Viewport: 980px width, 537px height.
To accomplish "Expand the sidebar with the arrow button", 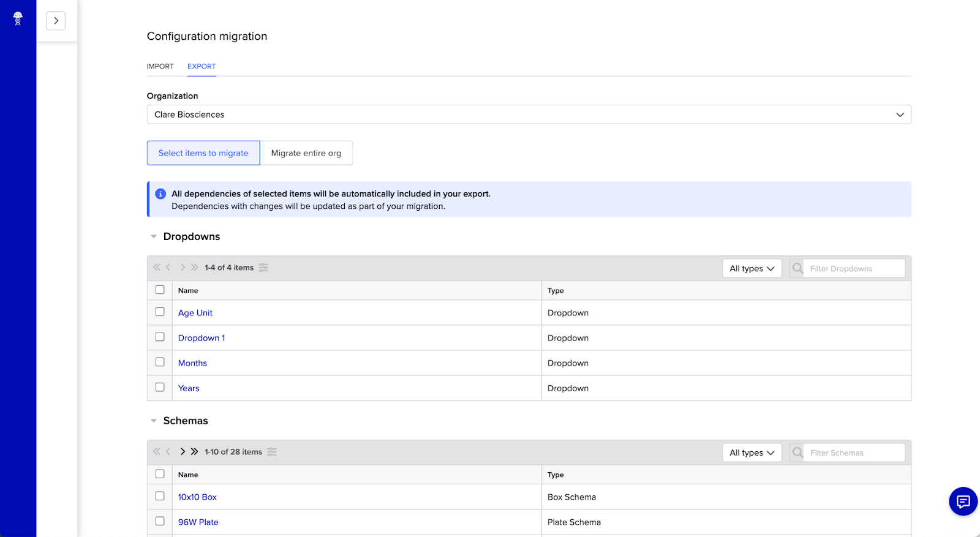I will click(x=56, y=21).
